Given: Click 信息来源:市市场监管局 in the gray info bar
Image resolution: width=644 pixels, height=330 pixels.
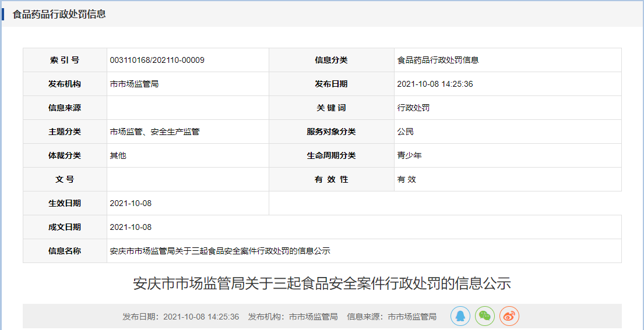Looking at the screenshot, I should click(392, 317).
